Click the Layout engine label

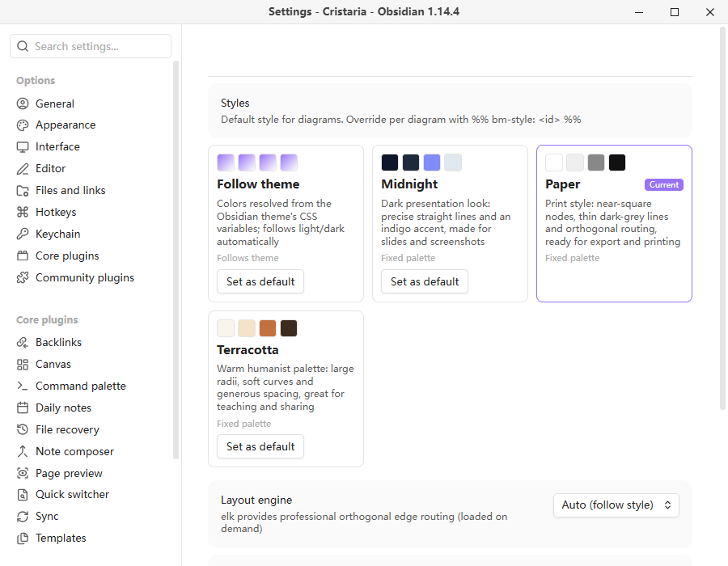point(256,501)
